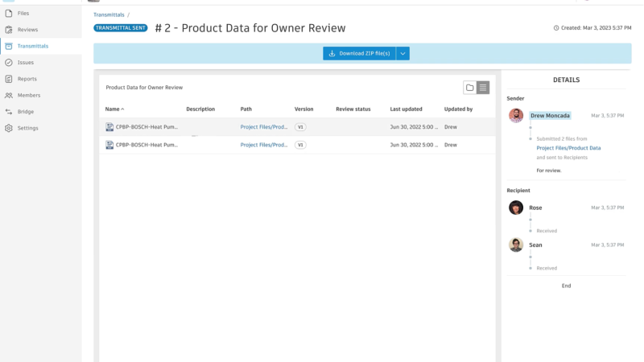The image size is (644, 362).
Task: Click the Bridge arrows icon
Action: tap(8, 112)
